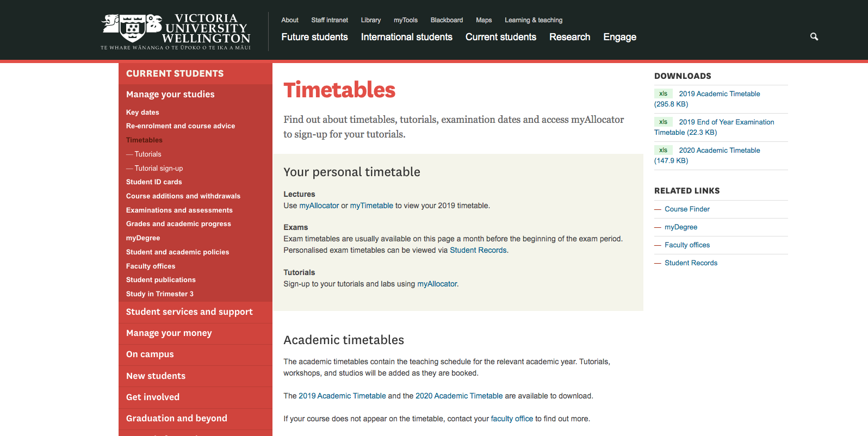Select Current students navigation item
This screenshot has width=868, height=436.
[x=501, y=37]
